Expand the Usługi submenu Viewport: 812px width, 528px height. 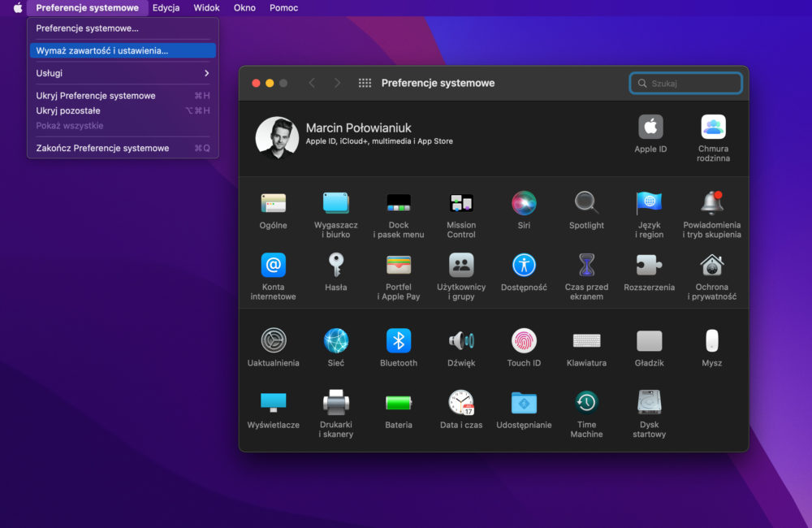[123, 73]
